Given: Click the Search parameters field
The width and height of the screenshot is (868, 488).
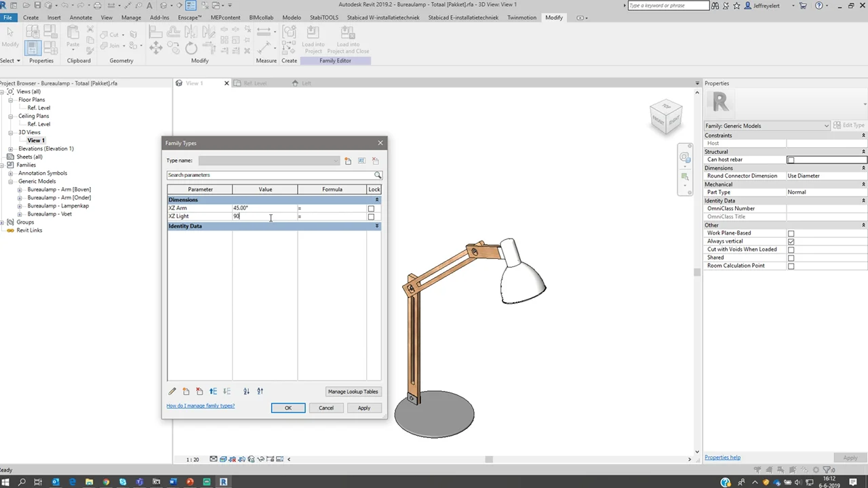Looking at the screenshot, I should (x=271, y=175).
